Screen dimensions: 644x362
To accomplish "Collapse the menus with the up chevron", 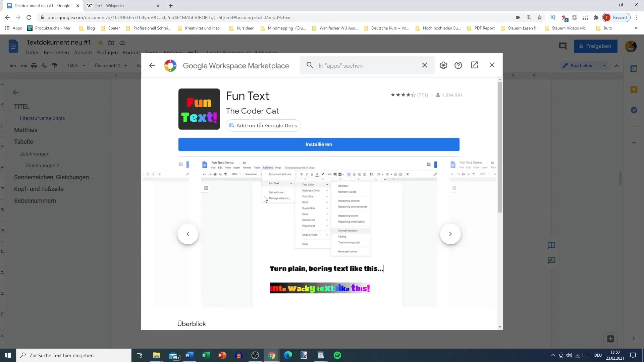I will (x=616, y=66).
